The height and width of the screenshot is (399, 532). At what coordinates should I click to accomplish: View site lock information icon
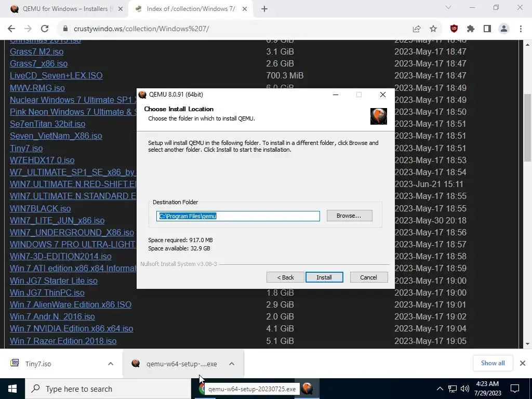pyautogui.click(x=65, y=29)
